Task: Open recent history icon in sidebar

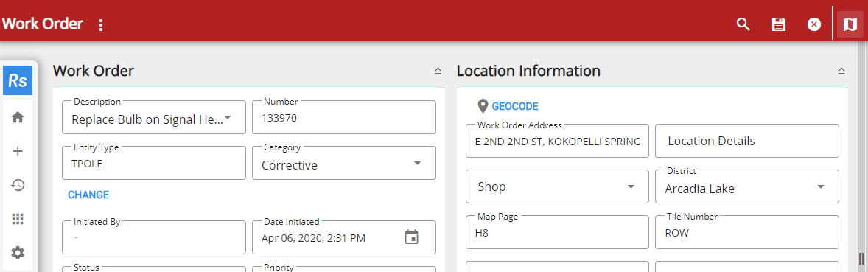Action: 18,185
